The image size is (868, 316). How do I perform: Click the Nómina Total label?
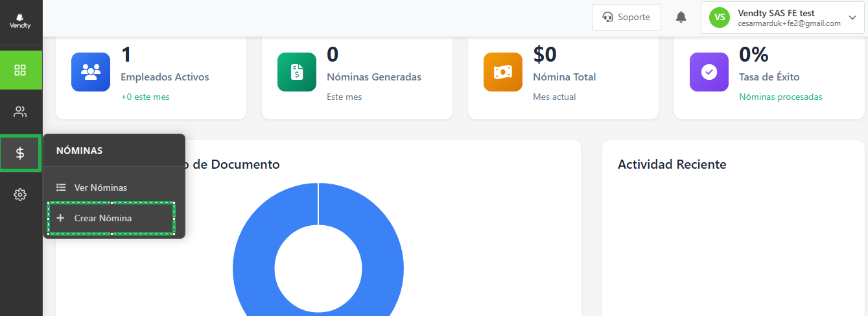[x=565, y=77]
